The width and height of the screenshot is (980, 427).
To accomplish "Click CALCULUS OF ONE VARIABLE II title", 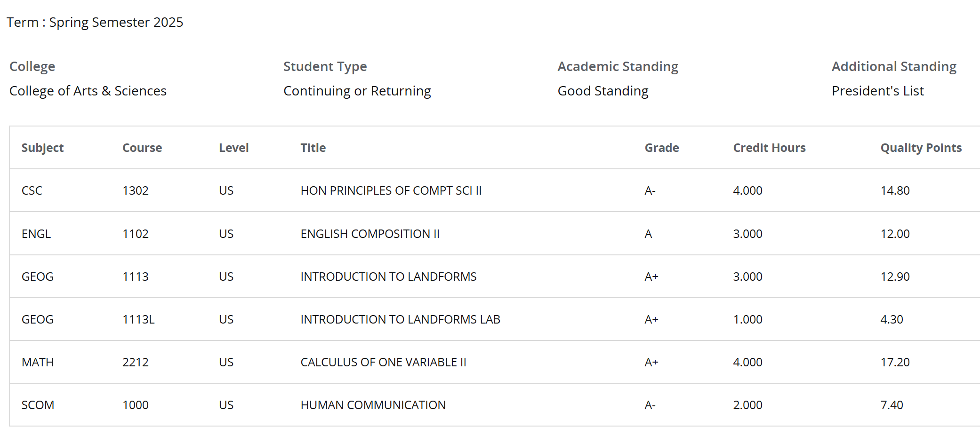I will click(x=383, y=362).
